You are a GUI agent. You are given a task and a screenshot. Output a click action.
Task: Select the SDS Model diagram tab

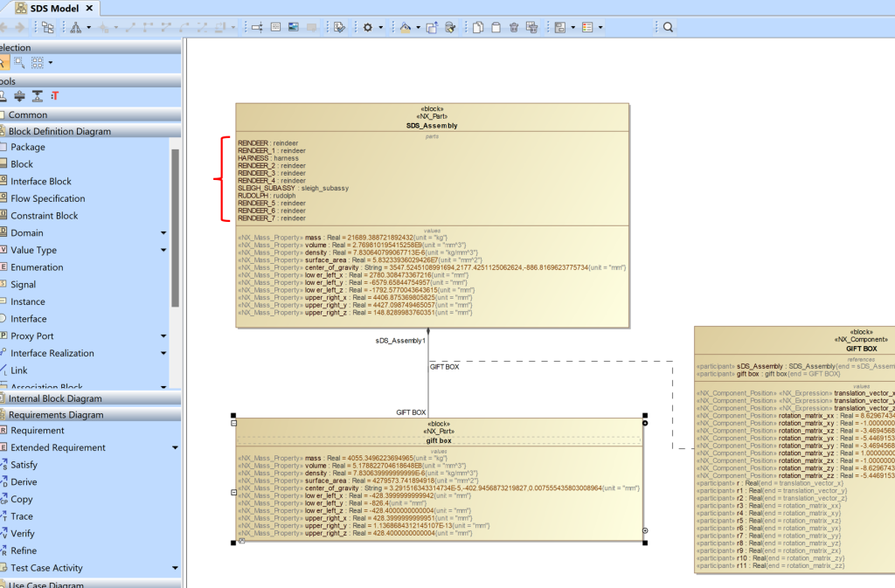coord(48,9)
